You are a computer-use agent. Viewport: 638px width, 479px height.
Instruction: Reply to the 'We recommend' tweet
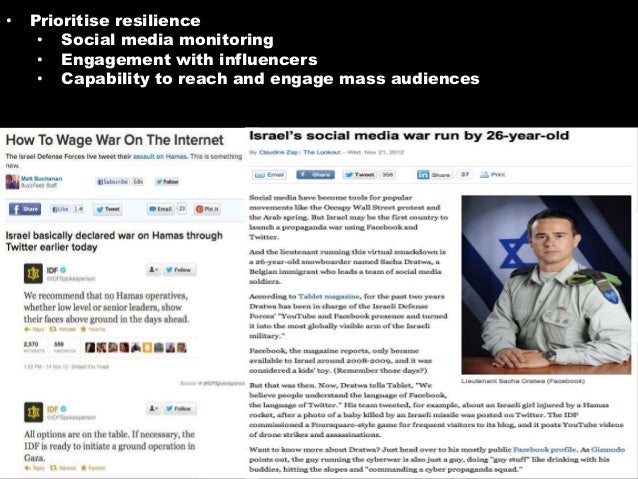pos(35,329)
